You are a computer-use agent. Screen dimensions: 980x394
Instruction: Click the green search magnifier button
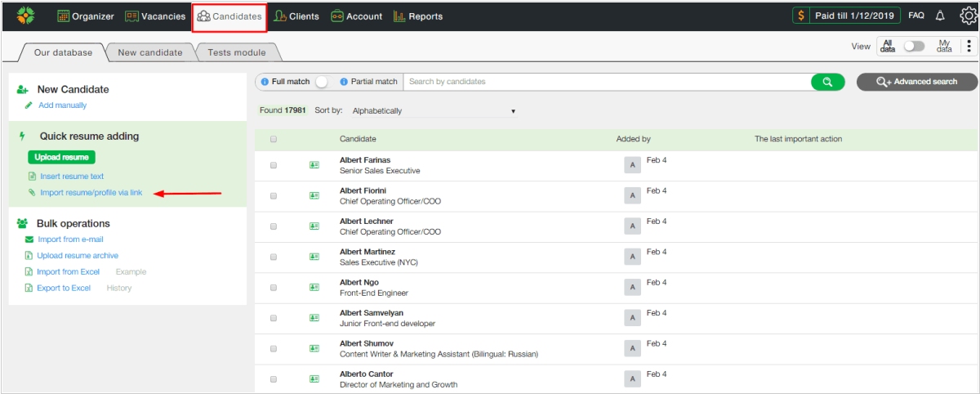pyautogui.click(x=827, y=82)
